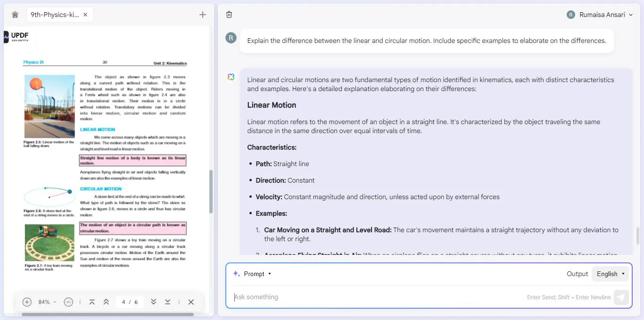Click the 'Linear Motion' heading in chat response
Image resolution: width=644 pixels, height=320 pixels.
(272, 105)
